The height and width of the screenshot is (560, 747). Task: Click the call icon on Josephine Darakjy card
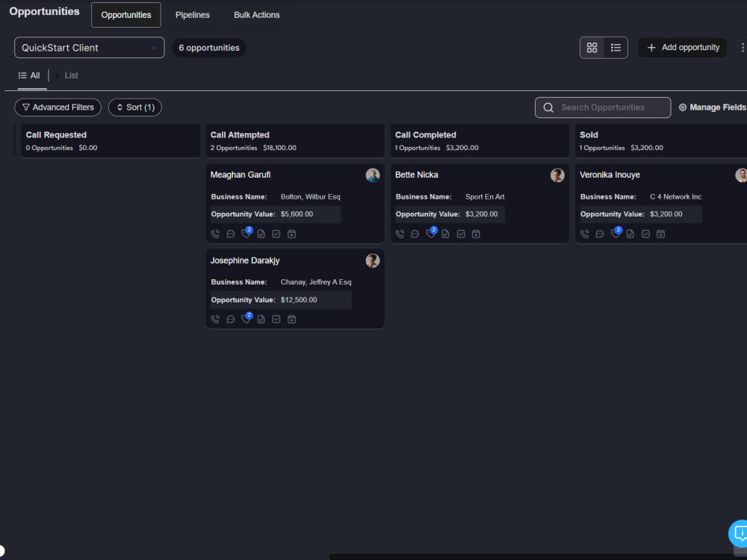[215, 319]
